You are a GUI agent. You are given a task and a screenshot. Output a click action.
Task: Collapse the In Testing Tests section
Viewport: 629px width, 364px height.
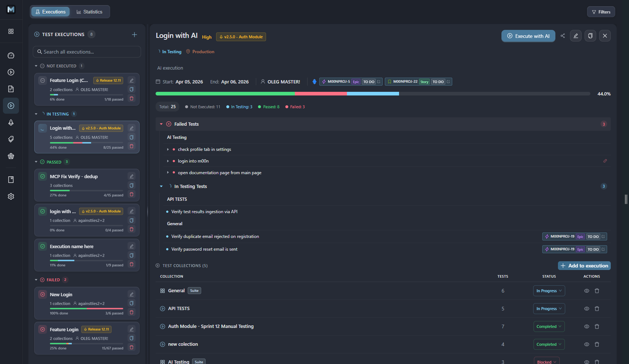coord(161,186)
